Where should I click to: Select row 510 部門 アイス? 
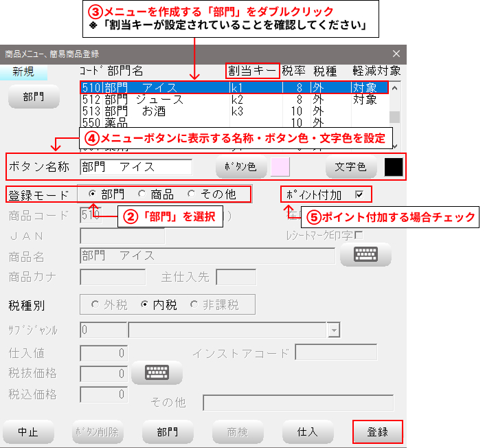pyautogui.click(x=234, y=88)
